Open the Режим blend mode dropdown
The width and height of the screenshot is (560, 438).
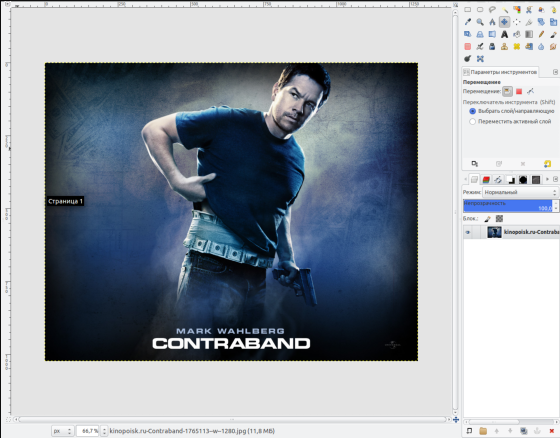520,192
